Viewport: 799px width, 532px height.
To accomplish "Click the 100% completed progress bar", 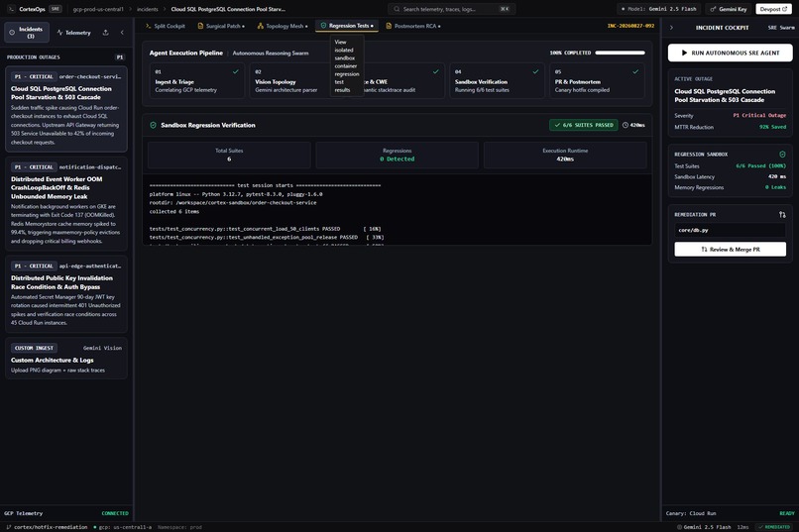I will click(x=620, y=53).
